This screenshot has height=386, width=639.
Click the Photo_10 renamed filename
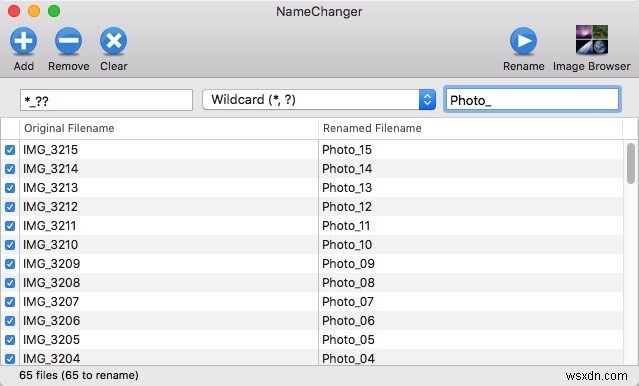pos(347,245)
